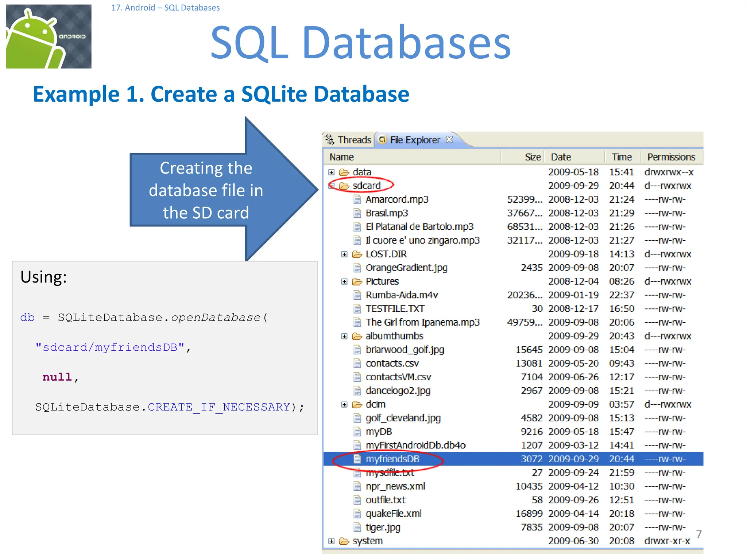Click the TESTFILE.TXT file icon

click(x=357, y=309)
